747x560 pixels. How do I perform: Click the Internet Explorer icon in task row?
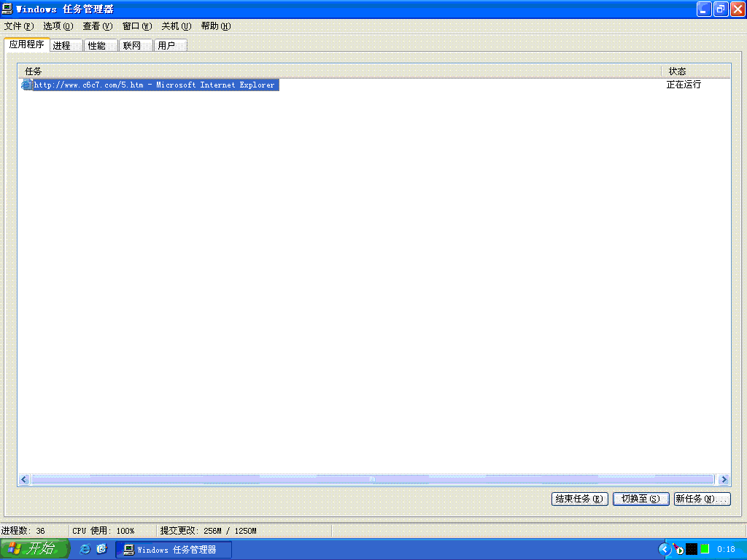[27, 85]
